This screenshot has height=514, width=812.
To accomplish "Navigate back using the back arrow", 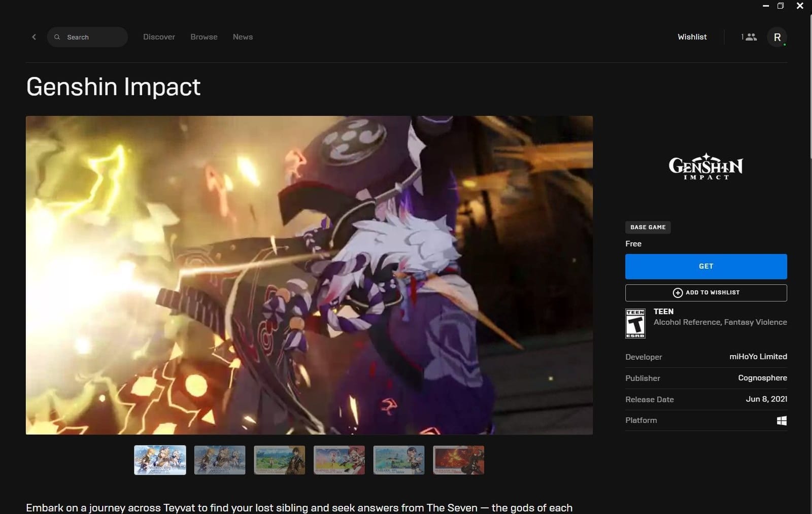I will click(33, 37).
